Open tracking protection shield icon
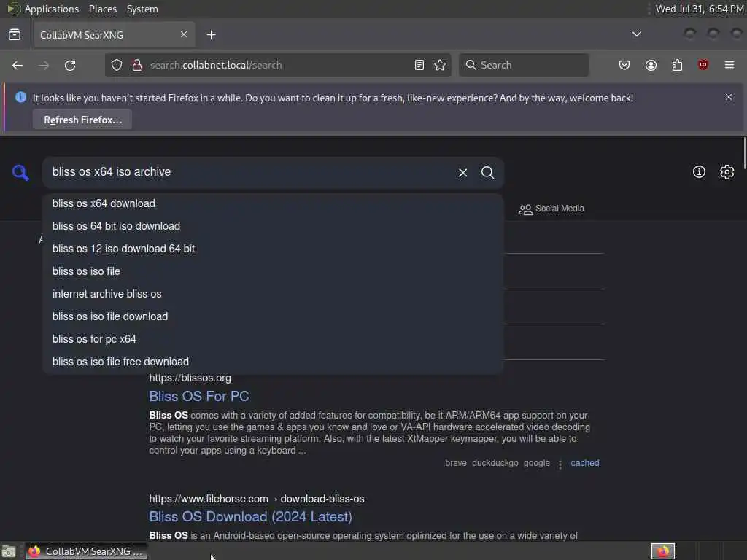This screenshot has width=747, height=560. point(117,65)
